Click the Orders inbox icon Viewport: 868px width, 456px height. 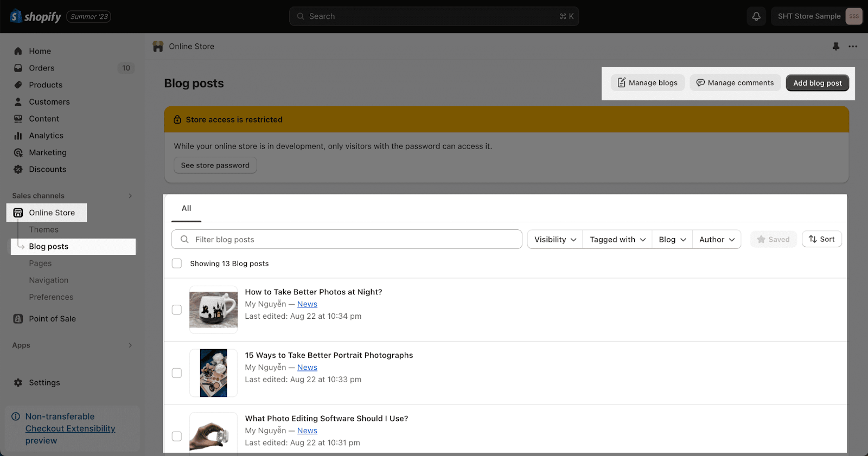[18, 68]
